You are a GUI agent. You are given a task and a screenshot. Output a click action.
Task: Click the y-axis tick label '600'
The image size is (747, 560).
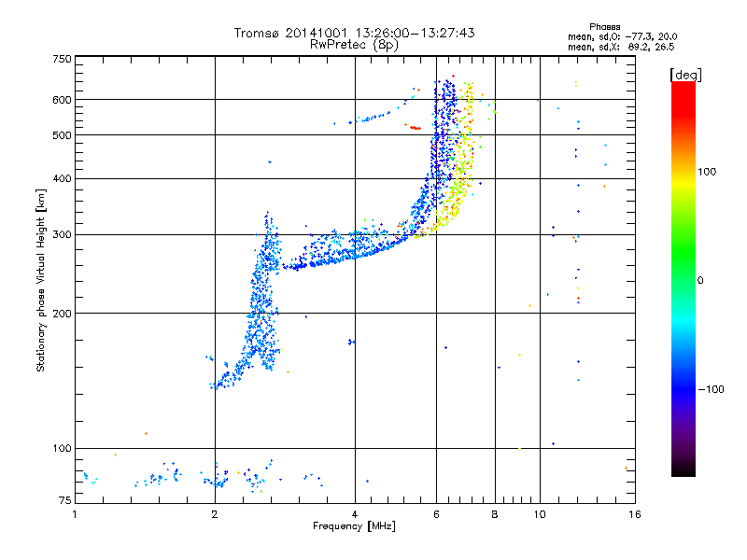[62, 100]
